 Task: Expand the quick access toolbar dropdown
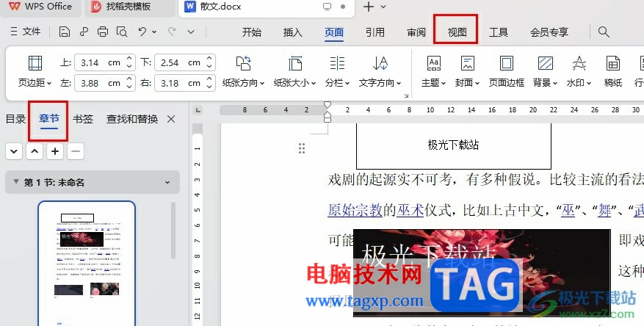coord(191,32)
